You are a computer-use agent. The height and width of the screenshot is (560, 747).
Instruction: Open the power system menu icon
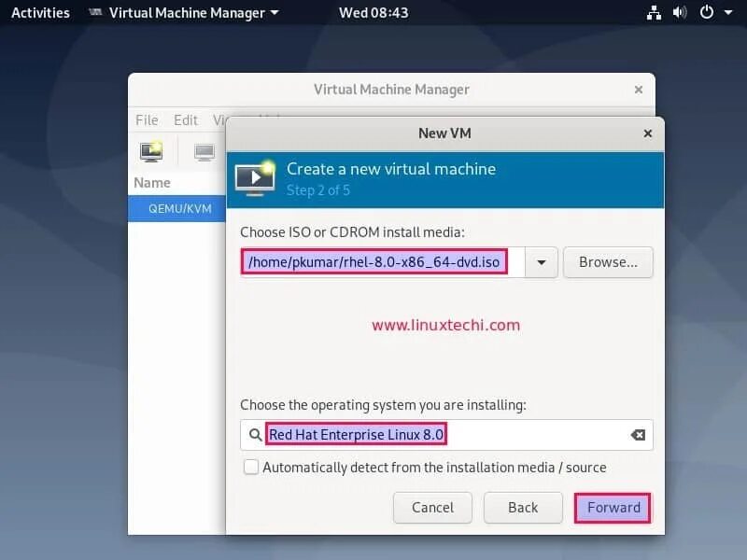(707, 12)
